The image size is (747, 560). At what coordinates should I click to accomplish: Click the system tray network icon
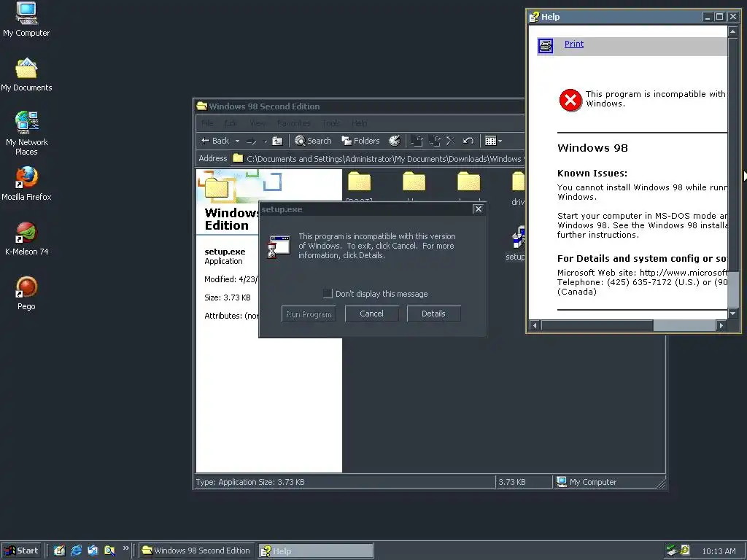click(672, 551)
